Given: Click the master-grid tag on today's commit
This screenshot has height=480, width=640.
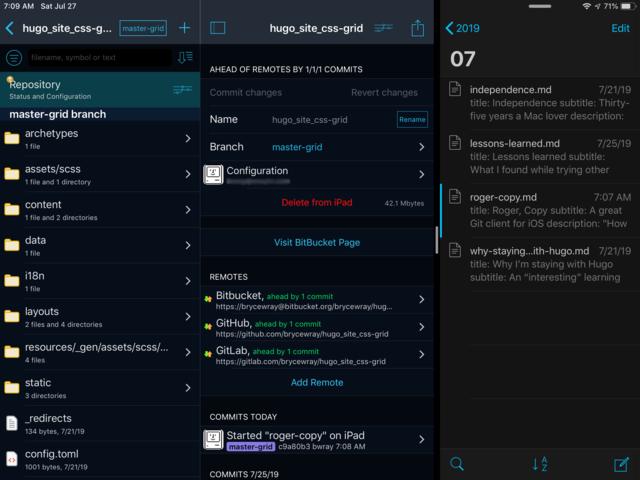Looking at the screenshot, I should (x=251, y=447).
